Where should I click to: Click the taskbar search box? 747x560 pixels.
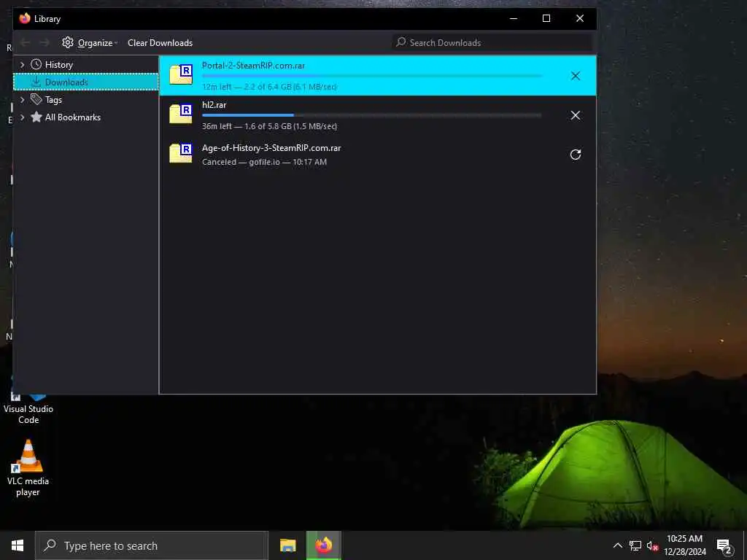coord(152,545)
